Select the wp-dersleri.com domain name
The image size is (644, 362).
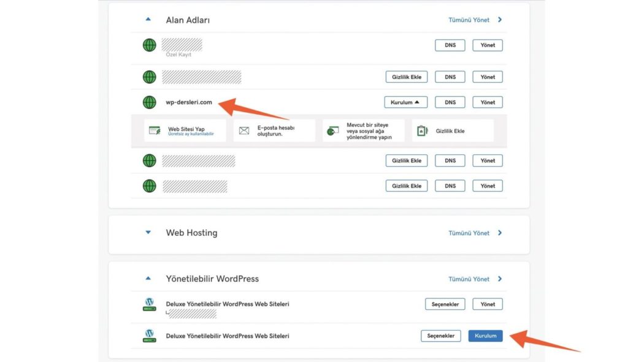189,102
